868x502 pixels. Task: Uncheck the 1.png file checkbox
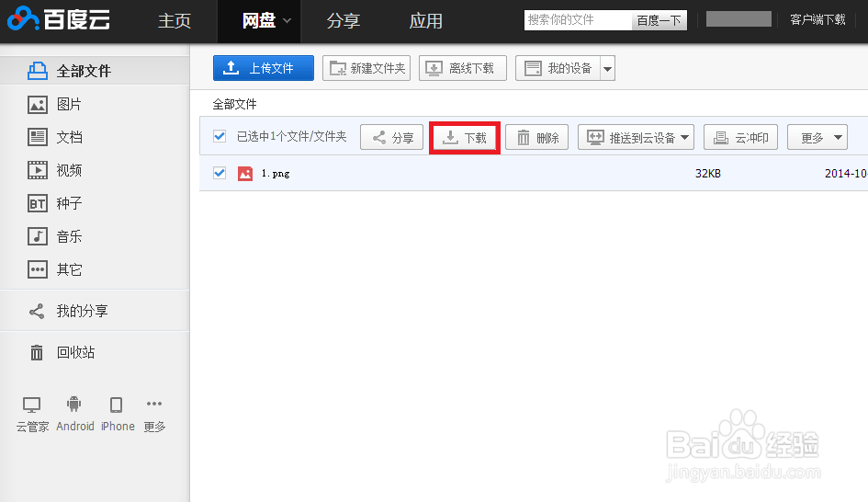pyautogui.click(x=220, y=173)
